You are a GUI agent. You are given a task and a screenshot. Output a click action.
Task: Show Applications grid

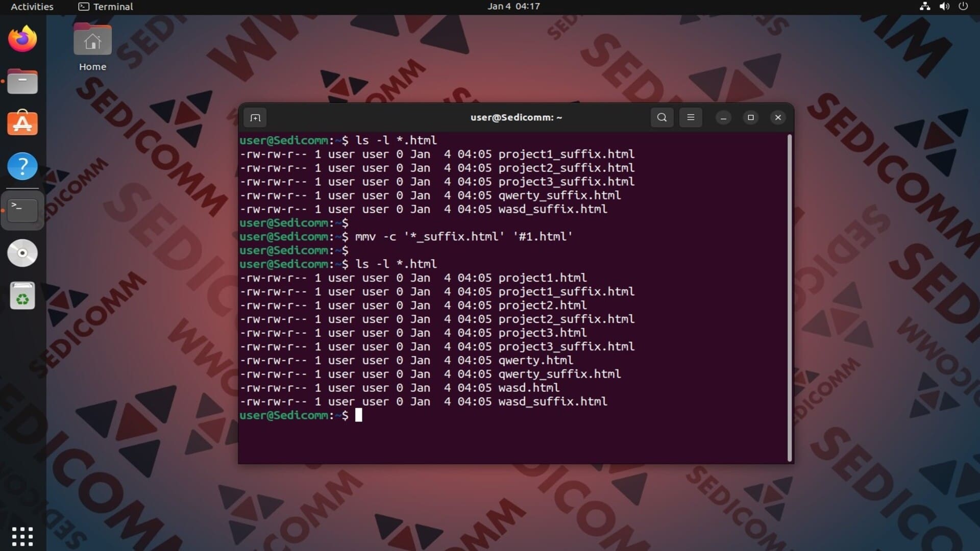(x=22, y=536)
